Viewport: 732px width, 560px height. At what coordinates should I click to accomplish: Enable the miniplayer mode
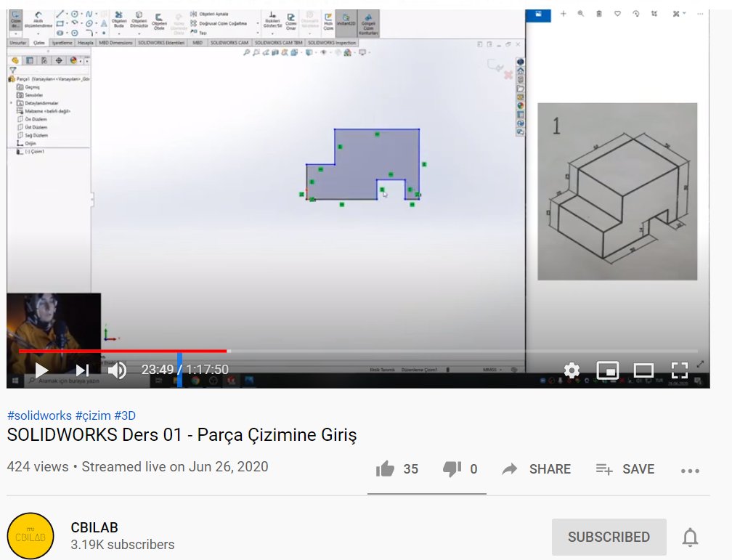607,370
